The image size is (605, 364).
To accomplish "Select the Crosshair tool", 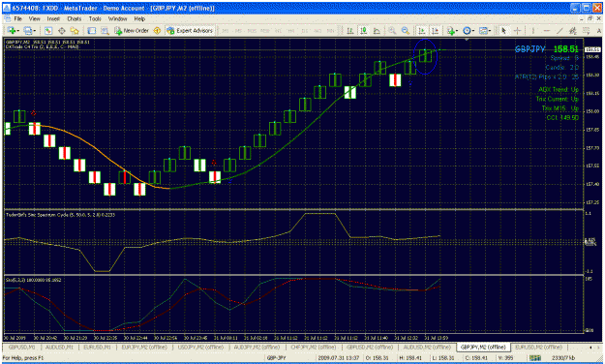I will (x=517, y=30).
